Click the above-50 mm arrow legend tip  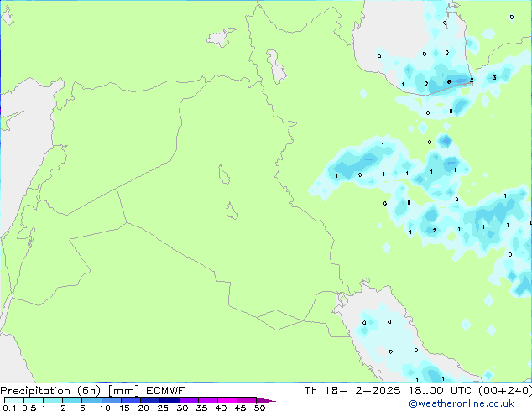tap(266, 400)
